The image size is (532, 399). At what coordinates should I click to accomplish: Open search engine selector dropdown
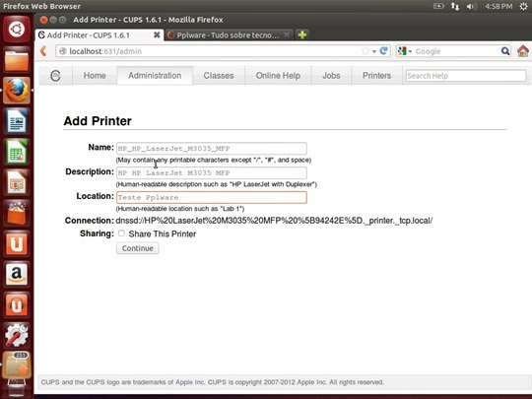tap(405, 51)
